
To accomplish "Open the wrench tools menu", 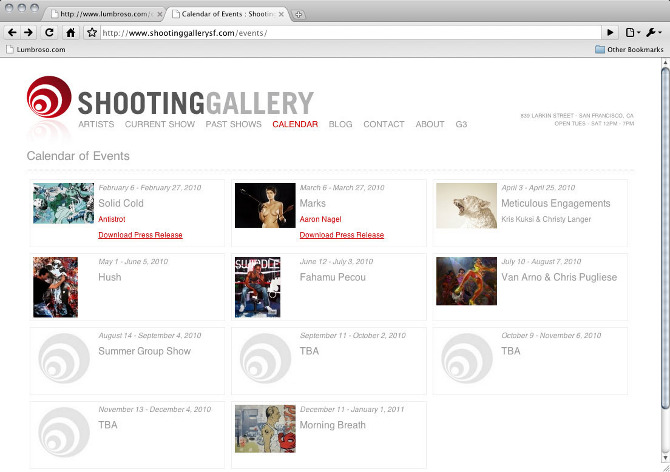I will (x=654, y=32).
